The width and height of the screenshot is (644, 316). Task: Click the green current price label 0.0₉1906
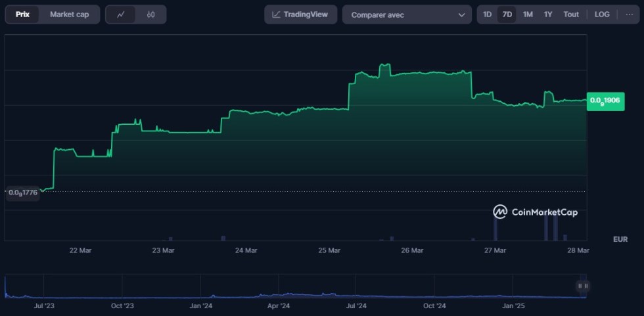605,101
